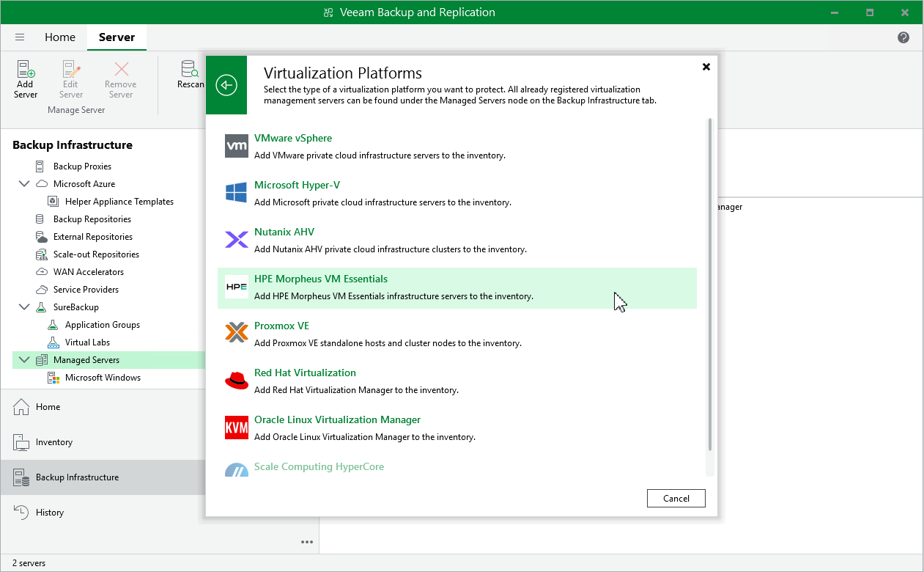This screenshot has width=924, height=572.
Task: Click 'Add Proxmox VE standalone hosts' description
Action: coord(388,343)
